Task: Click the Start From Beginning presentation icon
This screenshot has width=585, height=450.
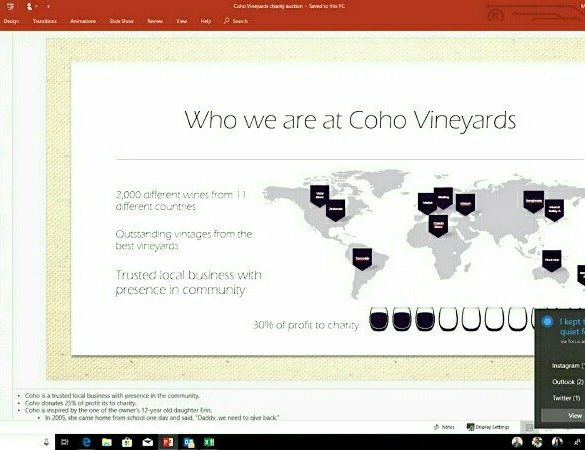Action: (10, 6)
